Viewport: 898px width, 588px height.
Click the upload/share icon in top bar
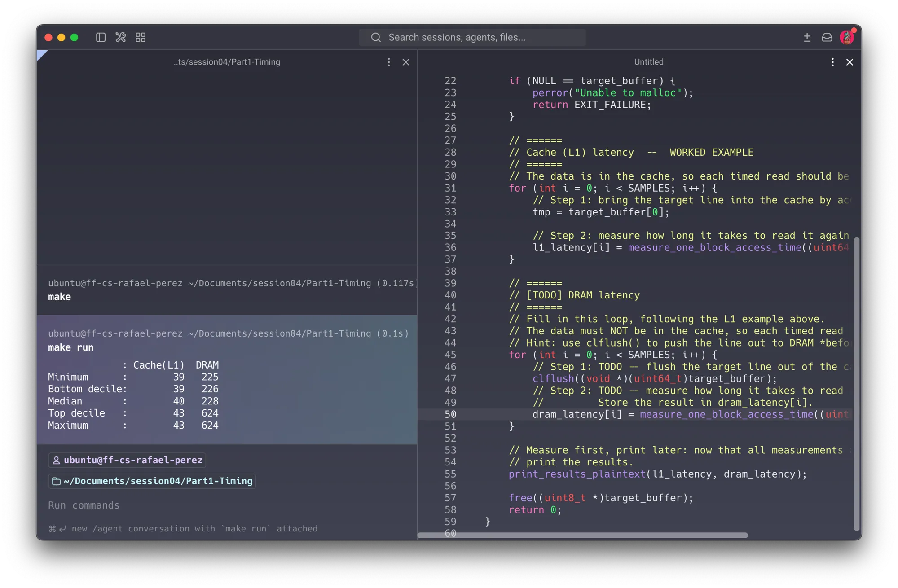(x=807, y=37)
